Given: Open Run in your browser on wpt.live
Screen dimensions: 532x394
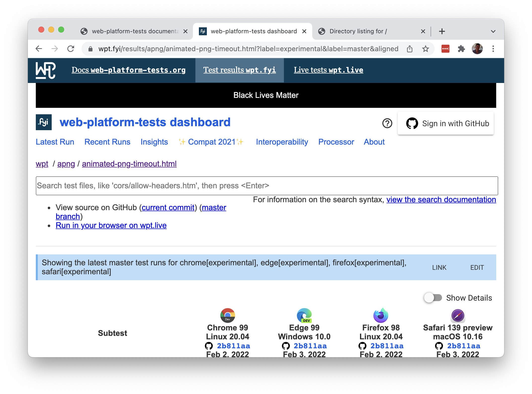Looking at the screenshot, I should tap(111, 225).
